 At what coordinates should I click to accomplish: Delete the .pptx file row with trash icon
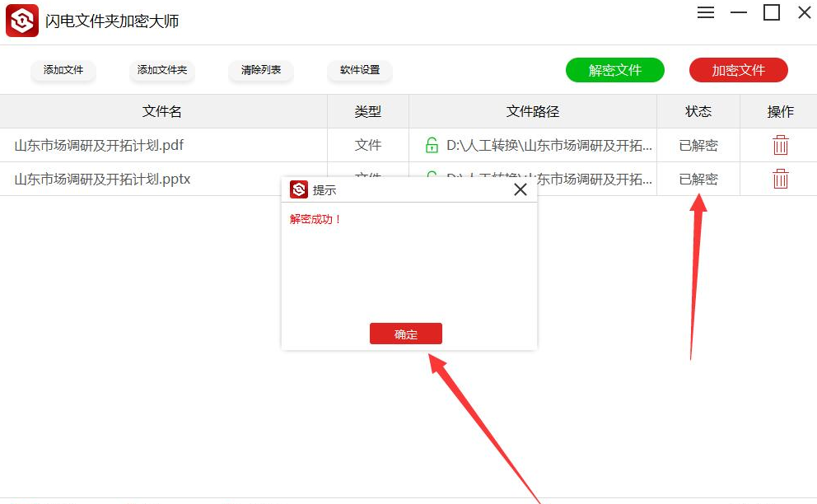780,179
